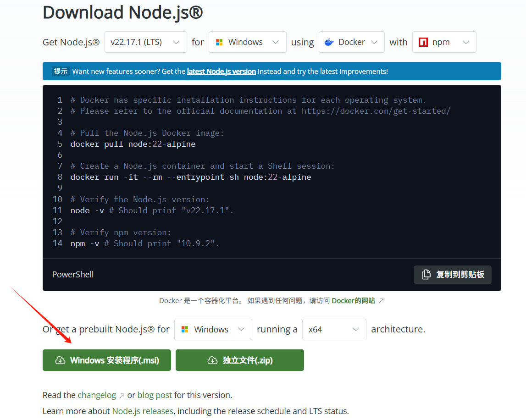The height and width of the screenshot is (420, 526).
Task: Open the top Windows operating system dropdown
Action: click(x=248, y=42)
